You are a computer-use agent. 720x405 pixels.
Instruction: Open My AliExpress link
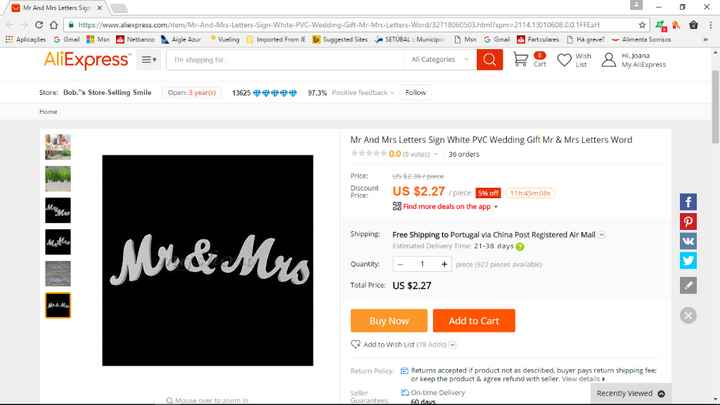[x=643, y=65]
